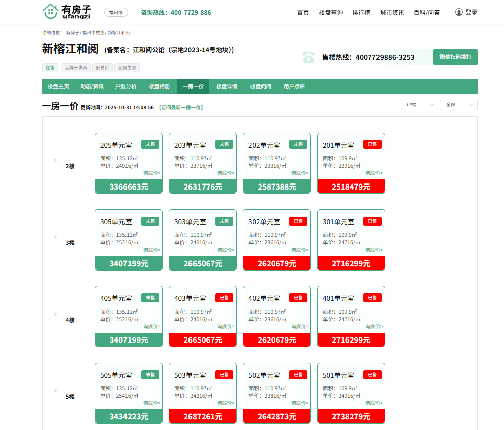Open the 福州市 city selector
This screenshot has width=504, height=430.
coord(116,12)
